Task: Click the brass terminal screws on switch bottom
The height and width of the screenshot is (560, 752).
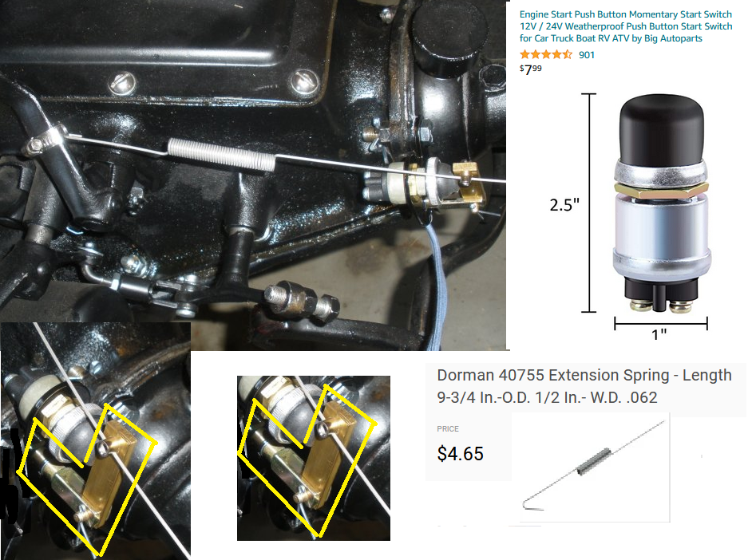Action: click(661, 306)
